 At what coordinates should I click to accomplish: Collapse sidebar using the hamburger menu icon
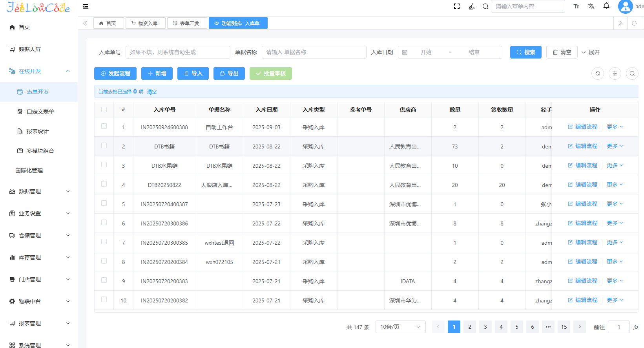click(x=86, y=6)
